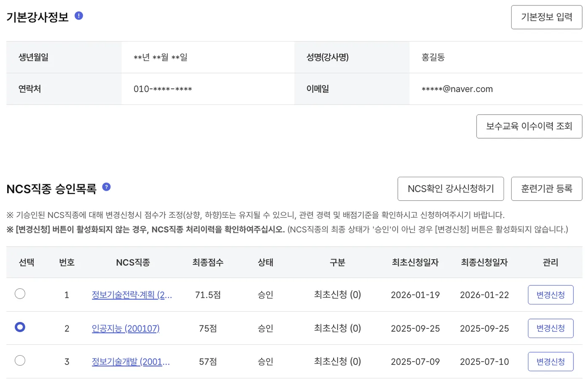Open the 정보기술개발 (2001... link
The height and width of the screenshot is (380, 588).
click(131, 362)
